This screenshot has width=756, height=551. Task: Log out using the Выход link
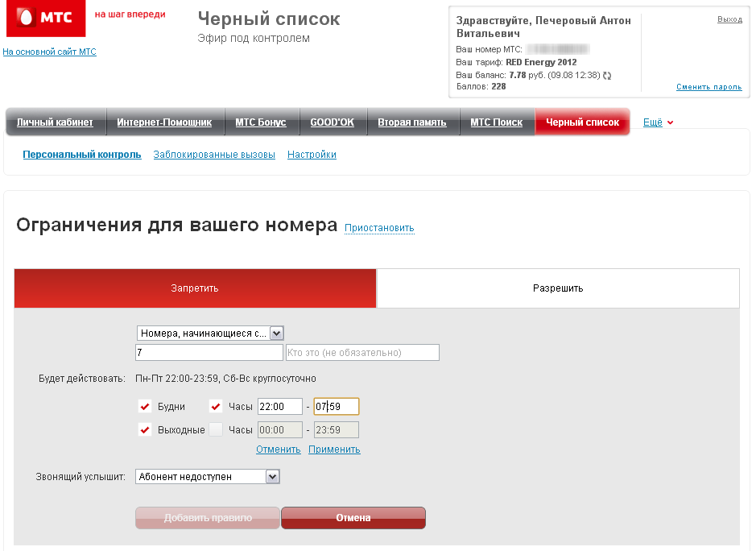tap(729, 19)
